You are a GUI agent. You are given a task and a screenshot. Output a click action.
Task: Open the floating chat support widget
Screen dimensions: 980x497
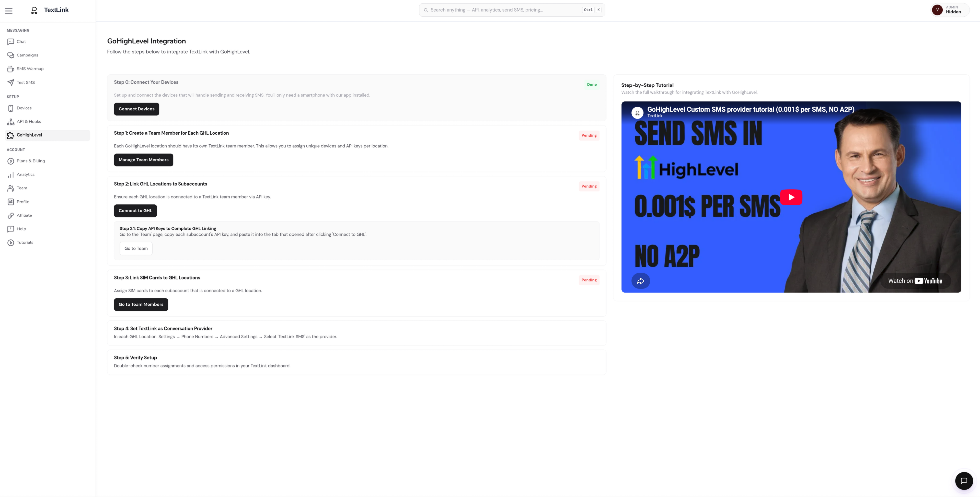964,481
